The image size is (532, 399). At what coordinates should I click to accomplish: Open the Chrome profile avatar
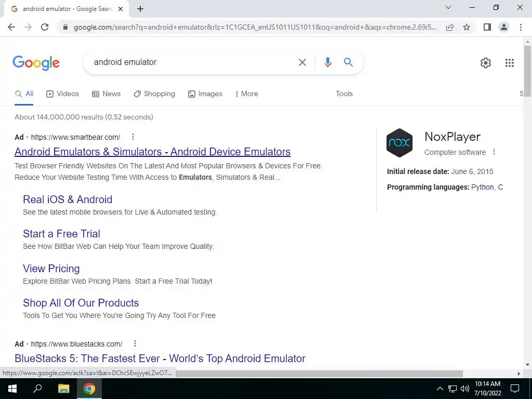pyautogui.click(x=504, y=27)
